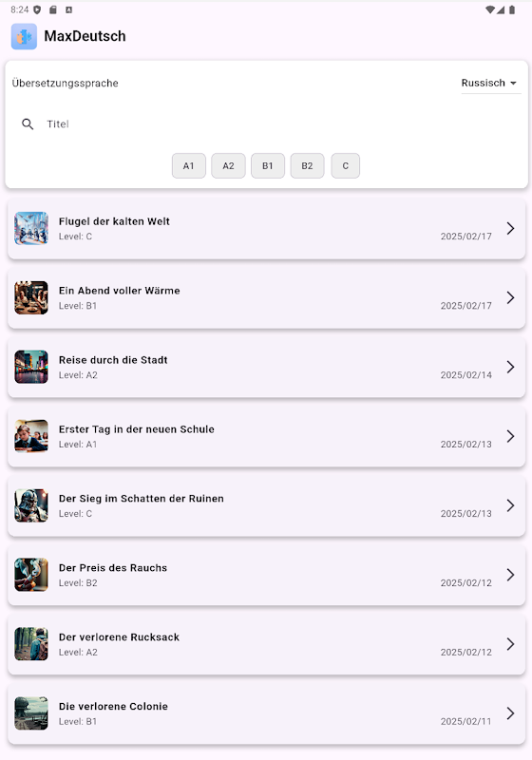Enable the C level filter
532x760 pixels.
[346, 165]
